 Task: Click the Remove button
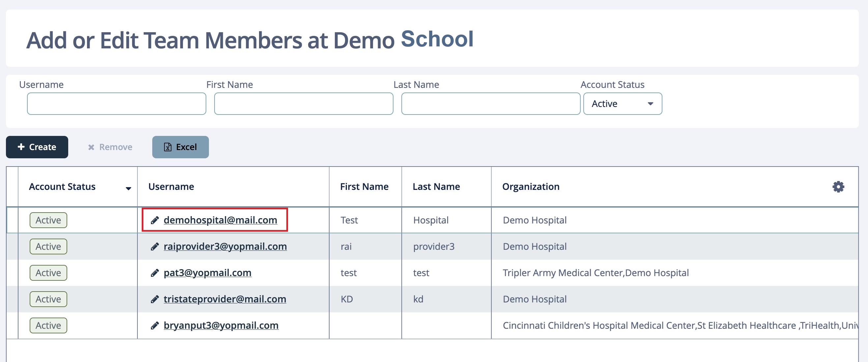pos(110,147)
